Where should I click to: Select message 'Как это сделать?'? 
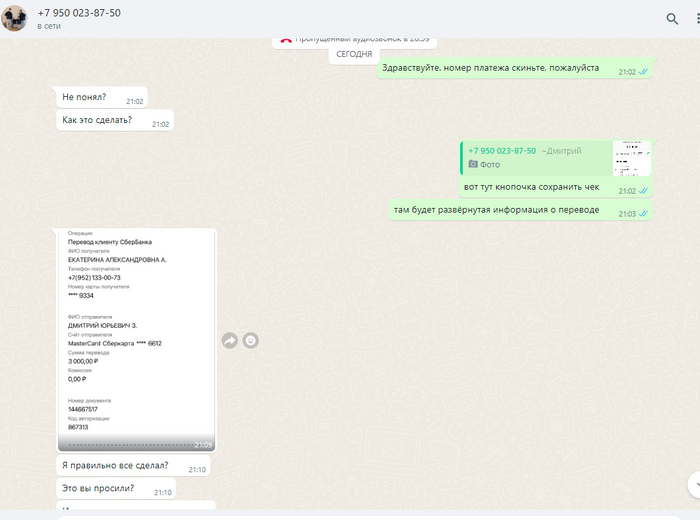pyautogui.click(x=115, y=120)
